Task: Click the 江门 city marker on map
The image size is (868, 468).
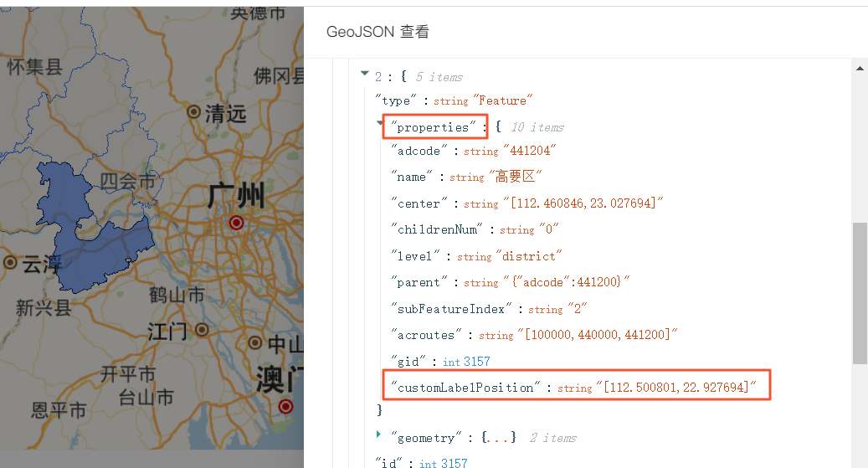Action: [202, 330]
